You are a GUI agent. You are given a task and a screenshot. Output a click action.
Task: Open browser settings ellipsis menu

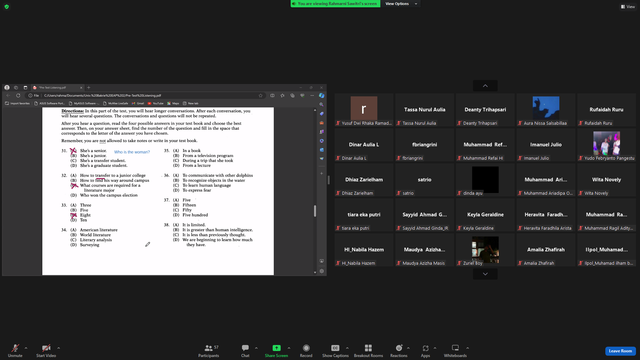(x=312, y=96)
